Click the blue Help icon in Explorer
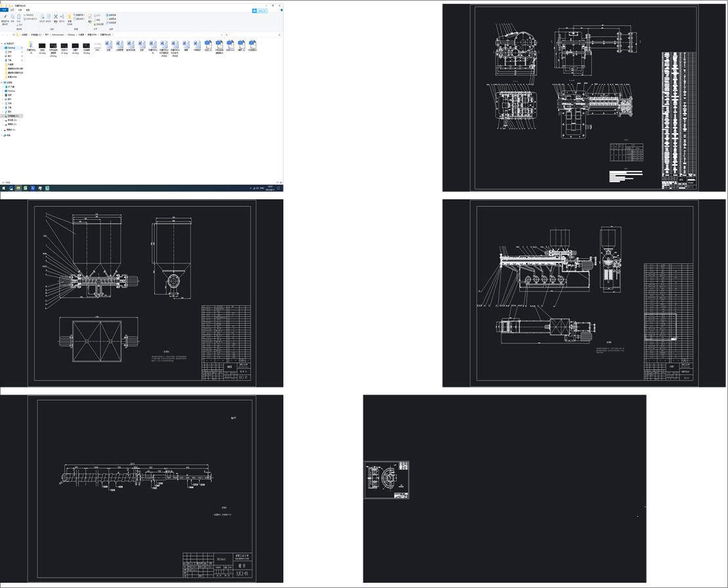The width and height of the screenshot is (728, 588). point(281,10)
